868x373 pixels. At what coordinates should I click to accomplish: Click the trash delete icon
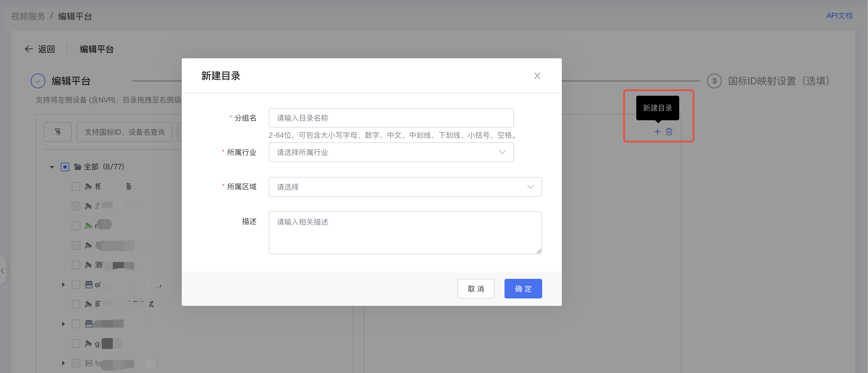pyautogui.click(x=669, y=132)
